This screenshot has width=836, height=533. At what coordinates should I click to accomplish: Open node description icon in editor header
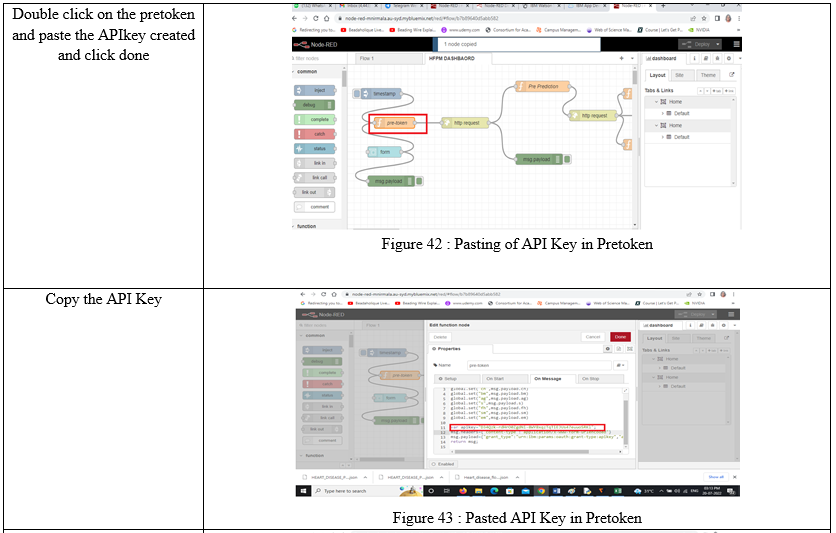(x=619, y=349)
